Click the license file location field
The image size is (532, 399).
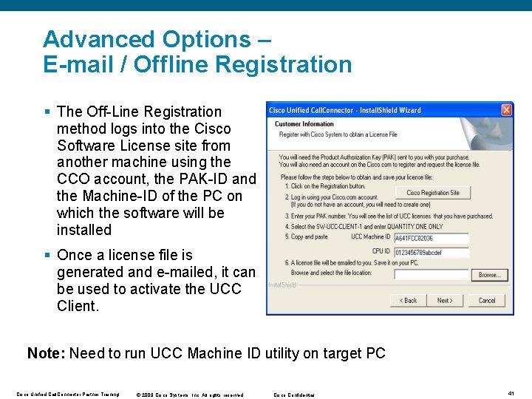coord(432,274)
